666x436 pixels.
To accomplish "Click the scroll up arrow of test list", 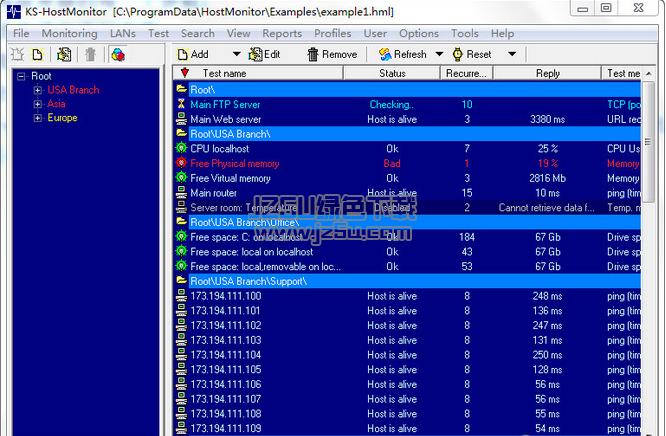I will point(649,74).
